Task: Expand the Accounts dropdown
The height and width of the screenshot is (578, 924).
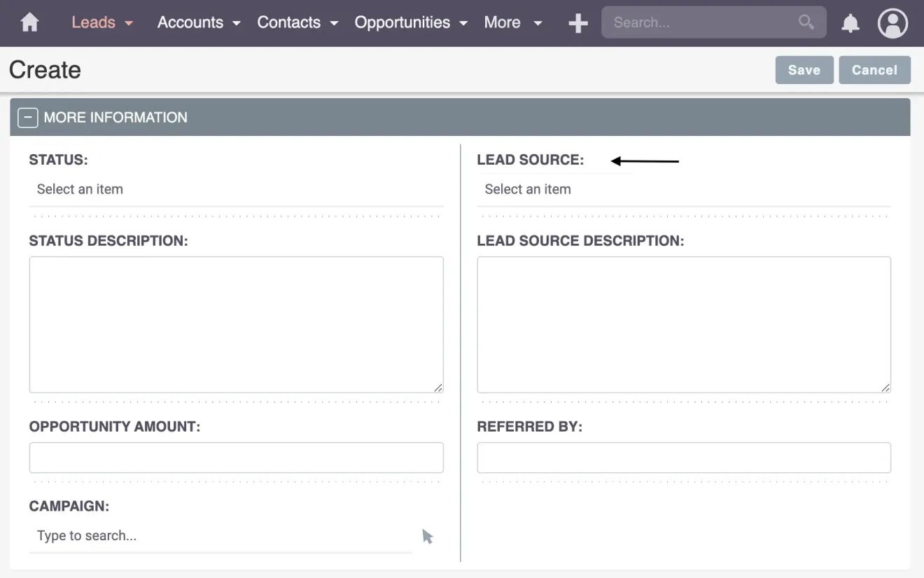Action: pos(236,22)
